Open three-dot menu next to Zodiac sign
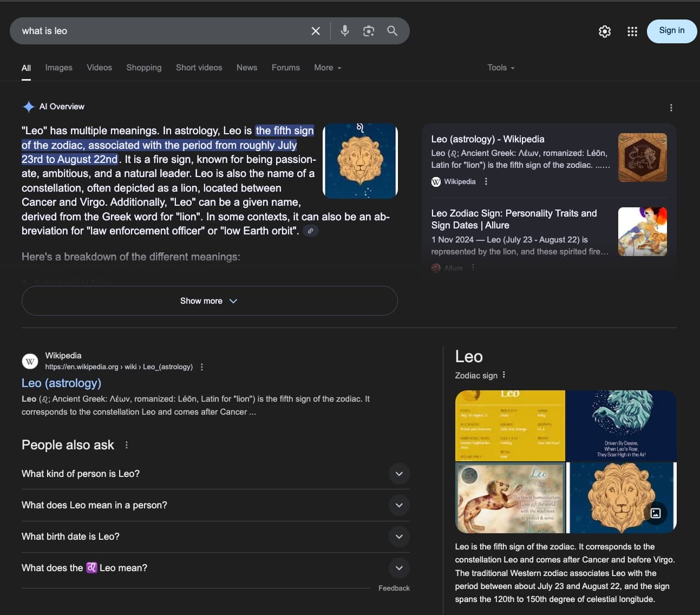Viewport: 700px width, 615px height. pos(504,375)
